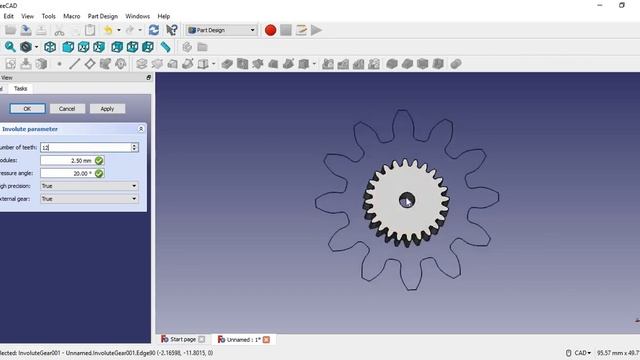640x360 pixels.
Task: Click the Create datum plane icon
Action: pyautogui.click(x=90, y=64)
